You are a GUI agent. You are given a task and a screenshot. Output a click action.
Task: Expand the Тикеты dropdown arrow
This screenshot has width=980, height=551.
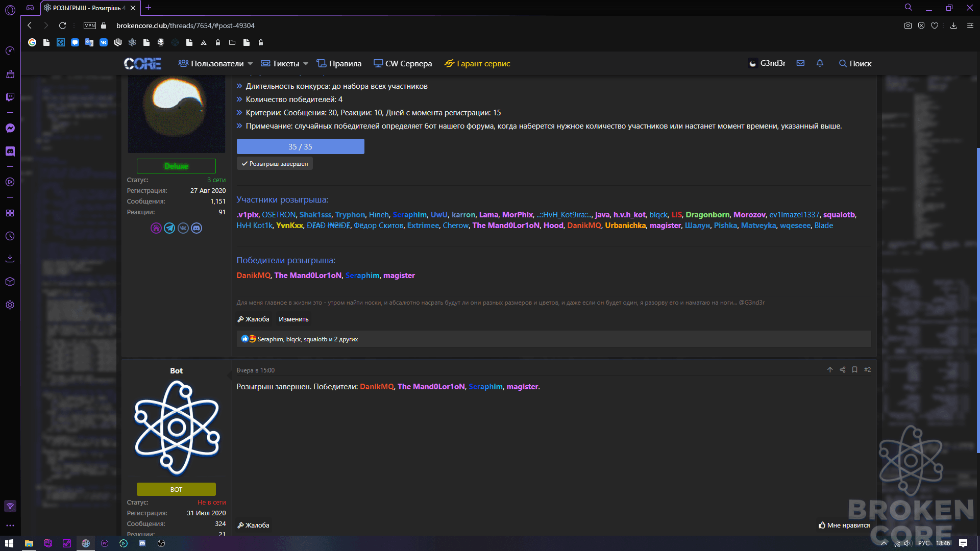[x=306, y=64]
